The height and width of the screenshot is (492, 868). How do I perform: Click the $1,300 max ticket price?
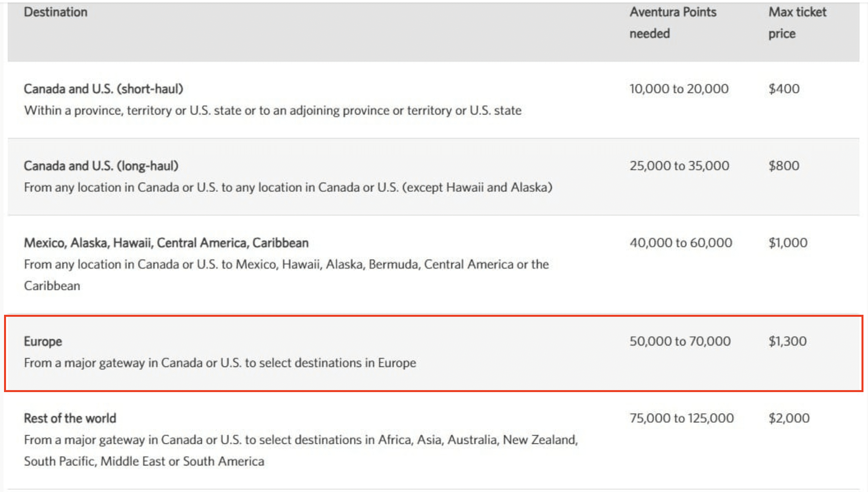coord(787,341)
